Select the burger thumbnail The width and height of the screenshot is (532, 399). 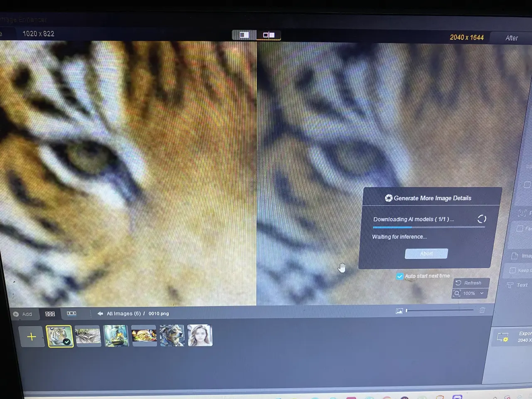pos(144,335)
